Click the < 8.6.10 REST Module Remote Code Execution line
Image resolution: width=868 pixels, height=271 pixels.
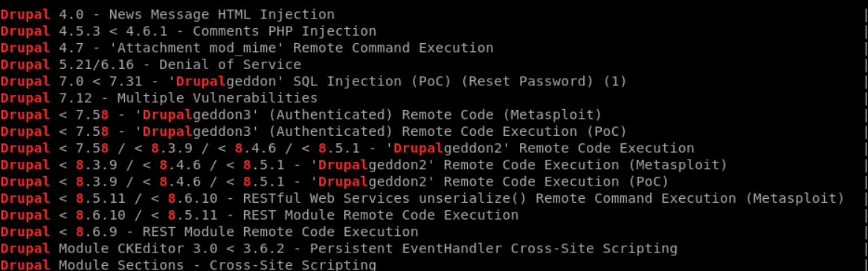coord(259,215)
